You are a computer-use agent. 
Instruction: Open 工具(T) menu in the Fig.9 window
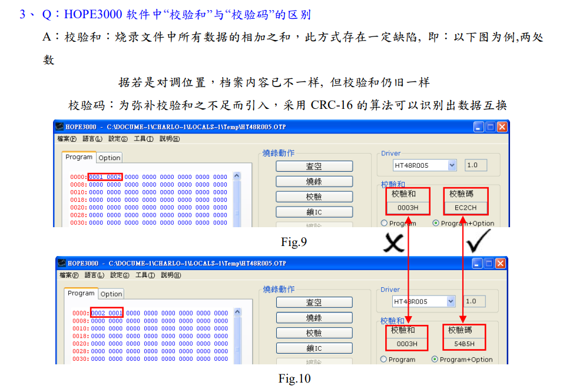click(144, 139)
